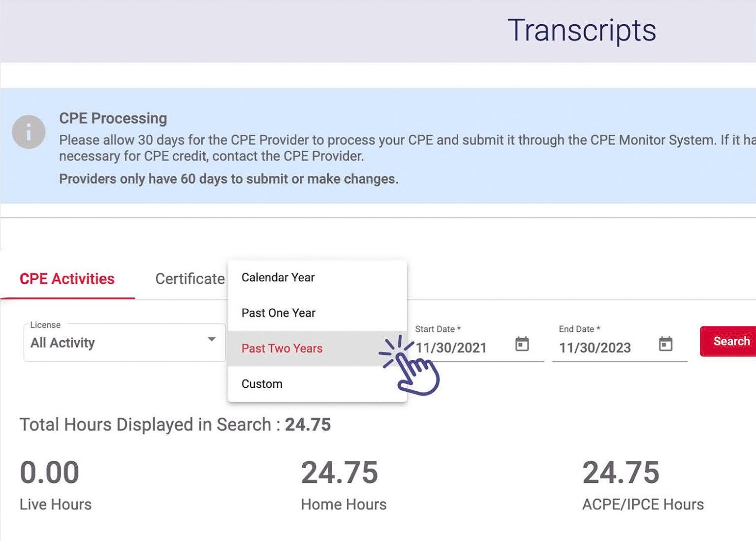Click the CPE Processing info icon

click(29, 132)
